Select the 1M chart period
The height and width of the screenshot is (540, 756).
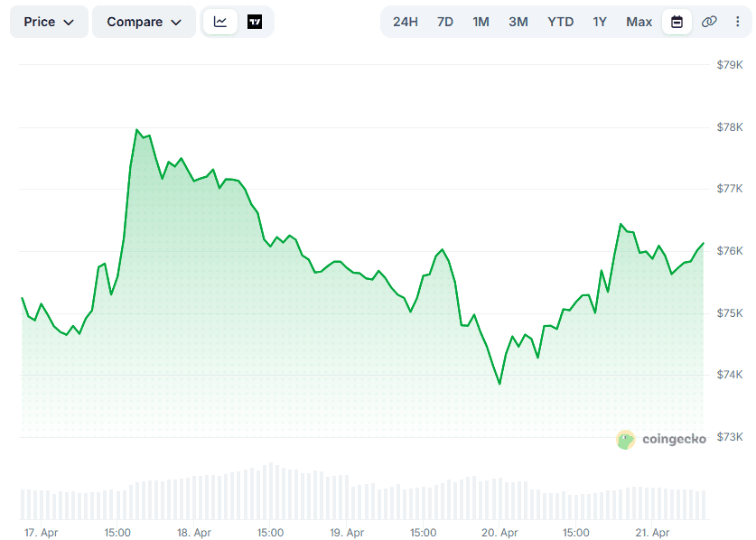[x=481, y=21]
